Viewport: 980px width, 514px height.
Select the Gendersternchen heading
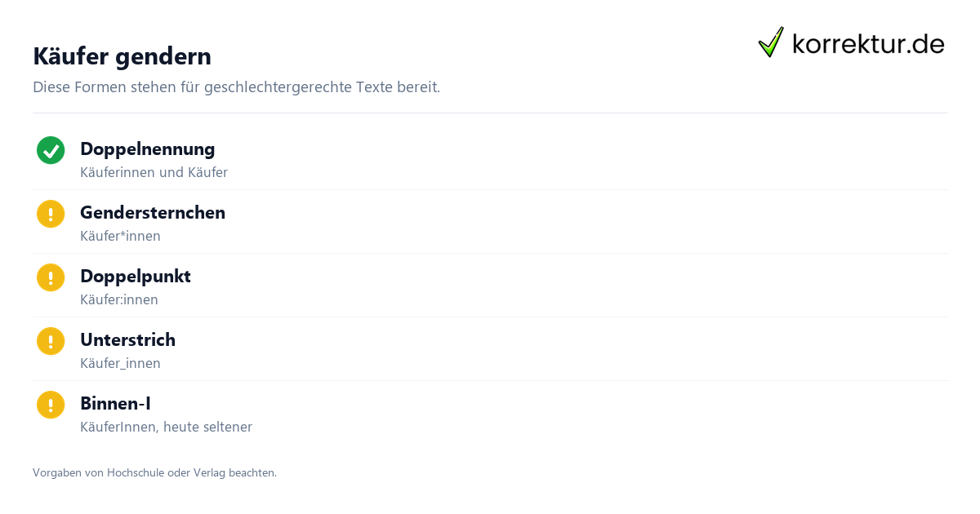153,213
